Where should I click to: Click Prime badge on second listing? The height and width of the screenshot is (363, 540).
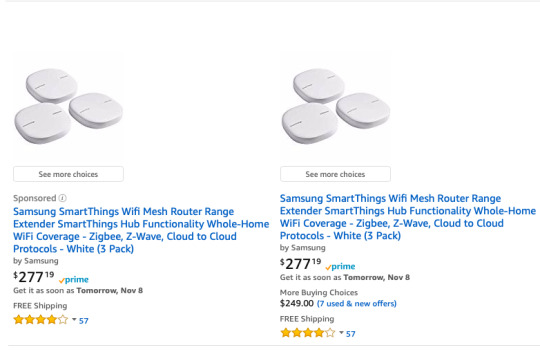point(340,267)
